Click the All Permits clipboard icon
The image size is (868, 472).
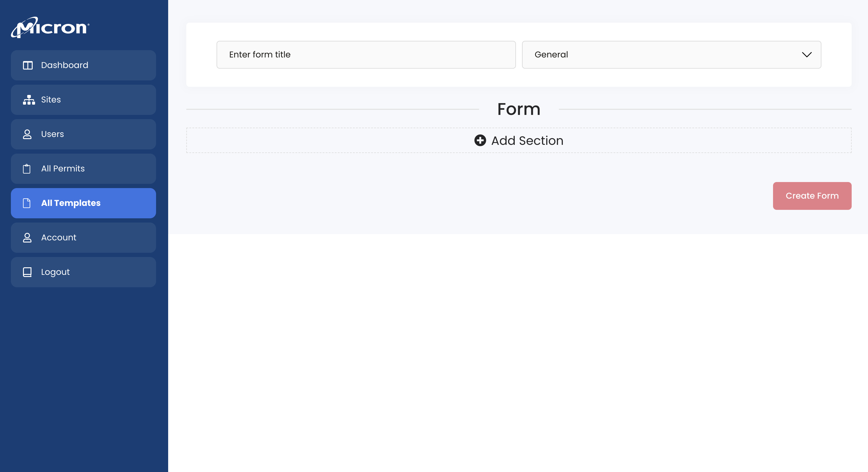tap(27, 168)
